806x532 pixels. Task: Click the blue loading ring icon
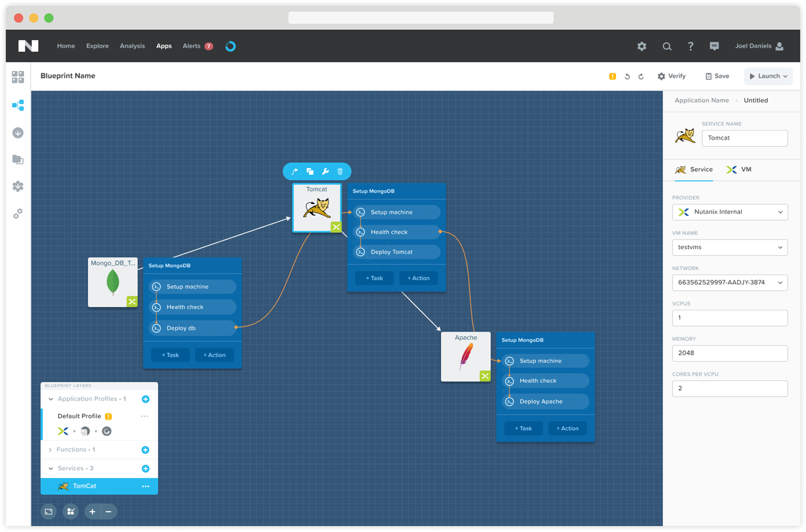pyautogui.click(x=230, y=46)
